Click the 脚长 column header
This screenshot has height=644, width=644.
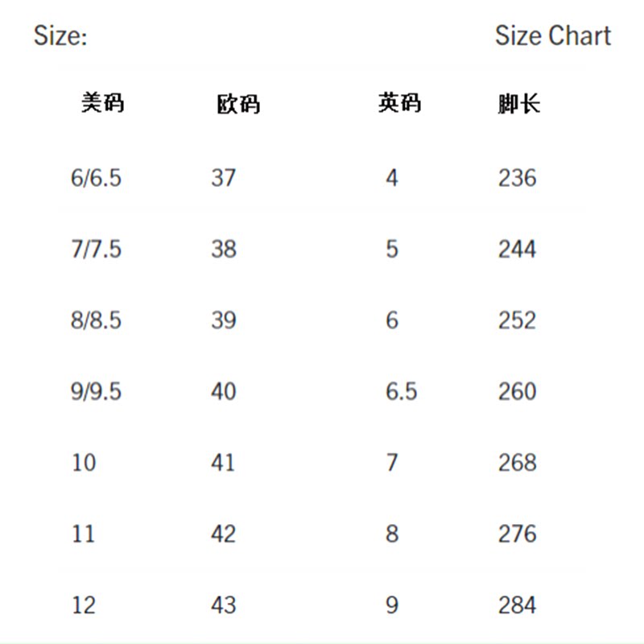[x=518, y=105]
